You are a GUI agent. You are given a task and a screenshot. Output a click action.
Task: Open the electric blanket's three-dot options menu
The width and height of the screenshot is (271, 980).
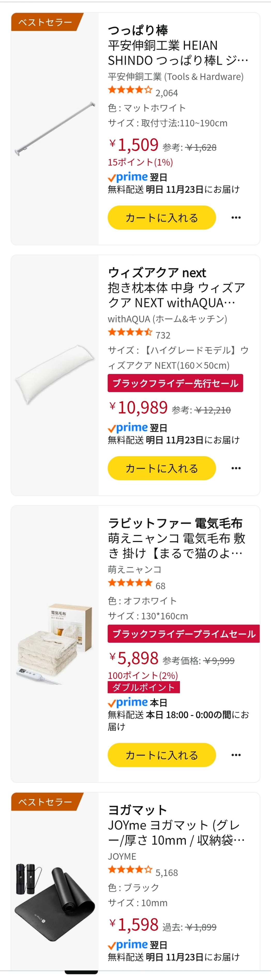pos(236,755)
